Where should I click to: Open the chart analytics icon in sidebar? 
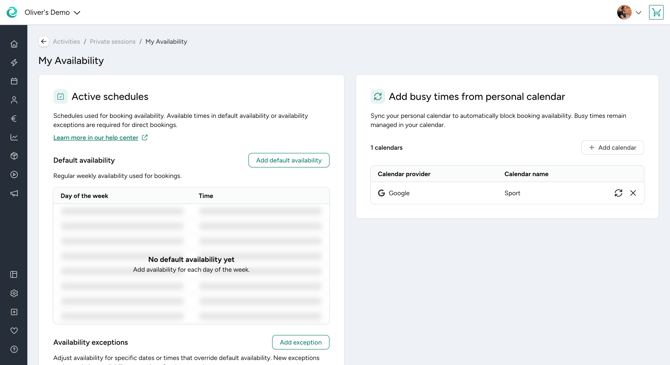[14, 137]
